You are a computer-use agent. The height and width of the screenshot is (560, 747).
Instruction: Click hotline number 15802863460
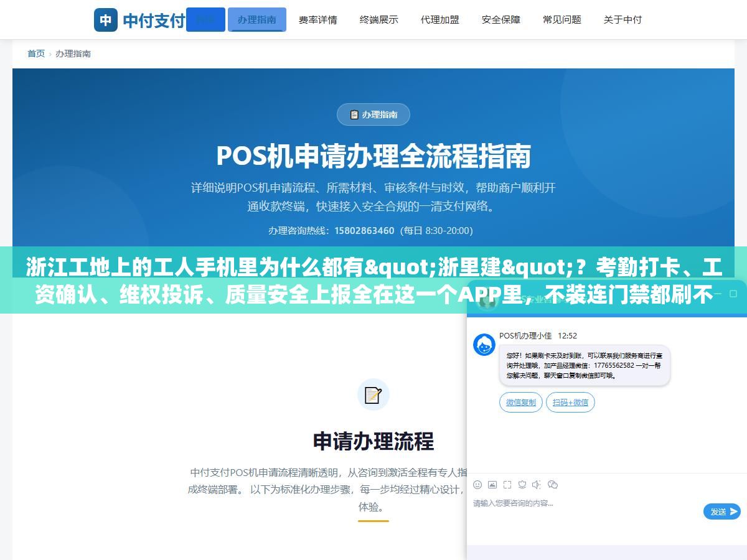(x=364, y=230)
